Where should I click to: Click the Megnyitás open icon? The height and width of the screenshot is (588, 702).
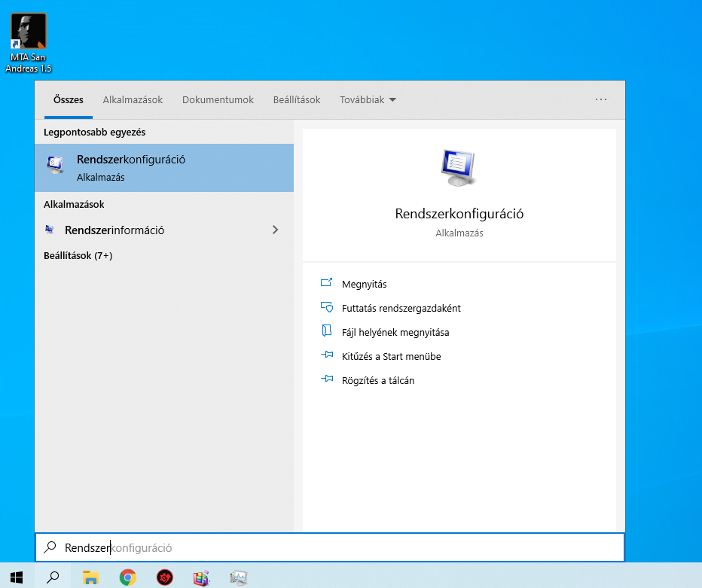326,282
